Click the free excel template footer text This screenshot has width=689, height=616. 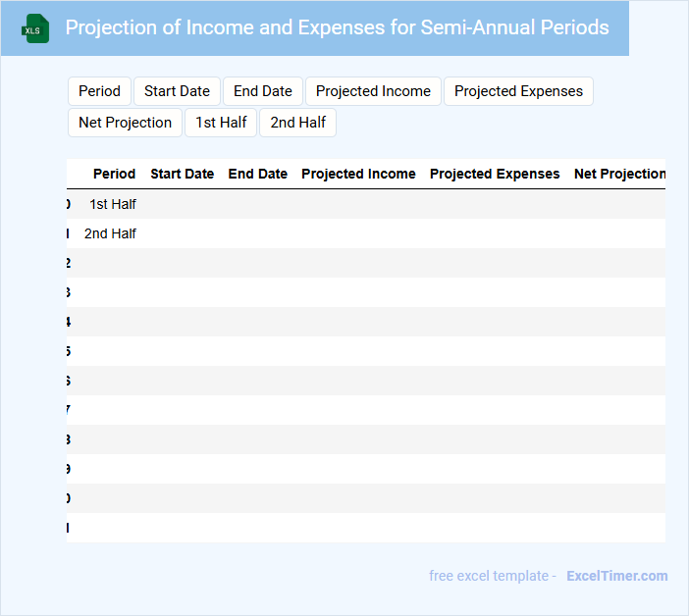click(x=492, y=576)
